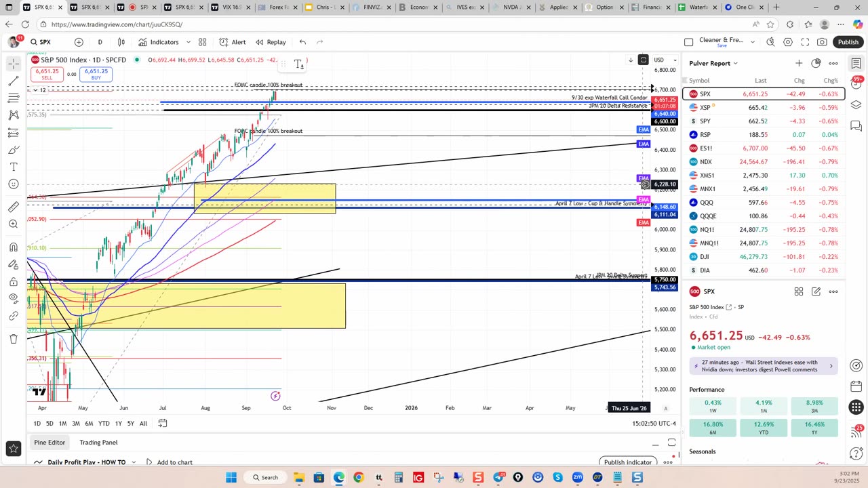868x488 pixels.
Task: Create an Alert
Action: (233, 42)
